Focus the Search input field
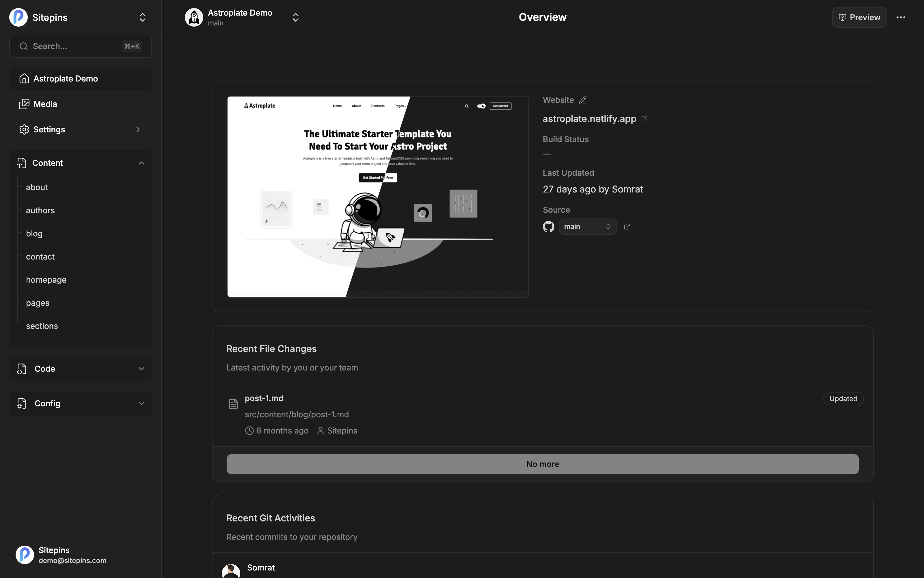 (81, 46)
